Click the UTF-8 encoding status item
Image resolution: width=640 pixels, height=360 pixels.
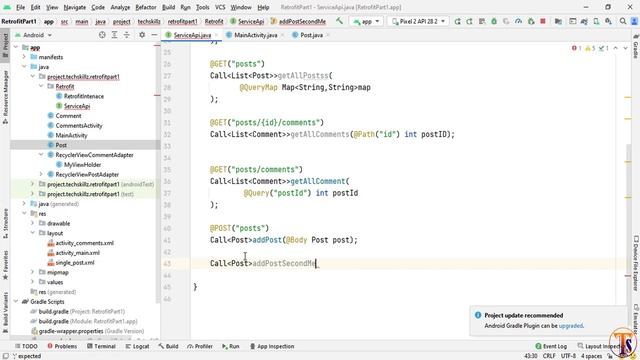(568, 356)
